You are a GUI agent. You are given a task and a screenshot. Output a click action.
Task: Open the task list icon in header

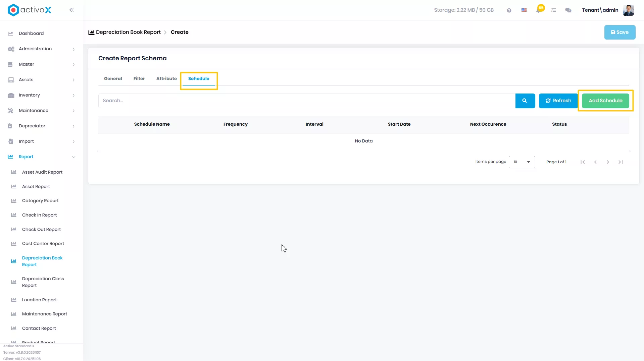[553, 10]
